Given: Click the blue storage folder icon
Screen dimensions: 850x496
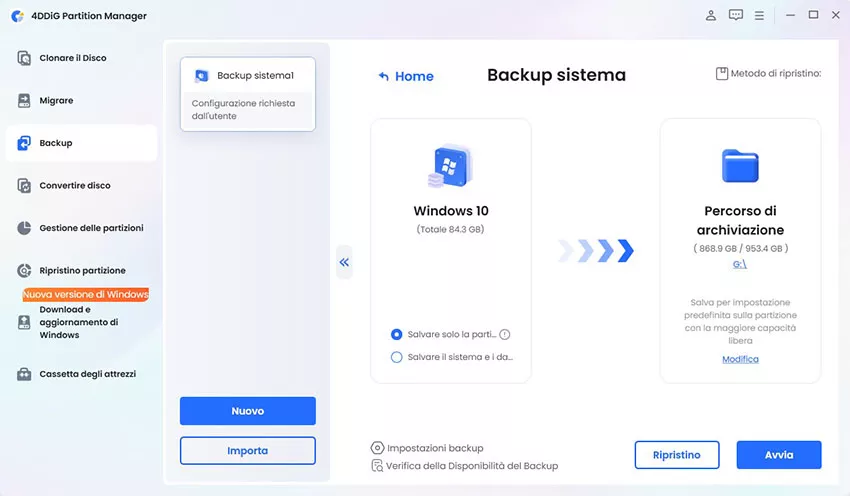Looking at the screenshot, I should 740,166.
